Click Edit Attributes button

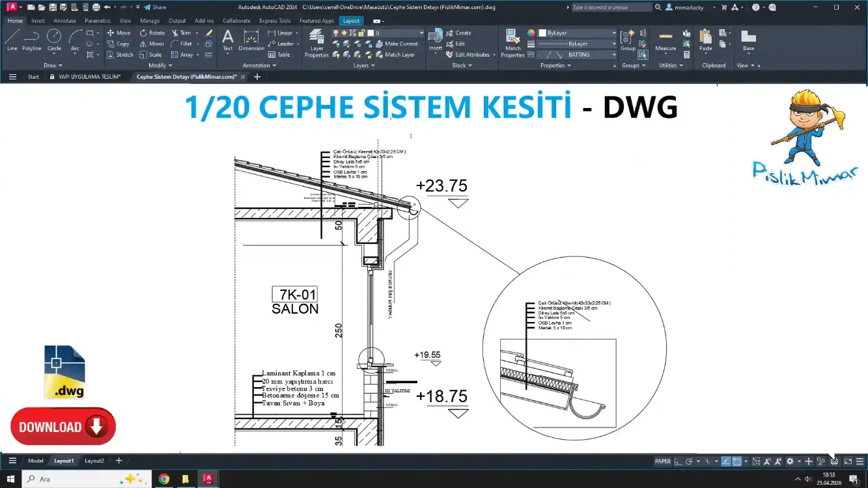coord(468,55)
